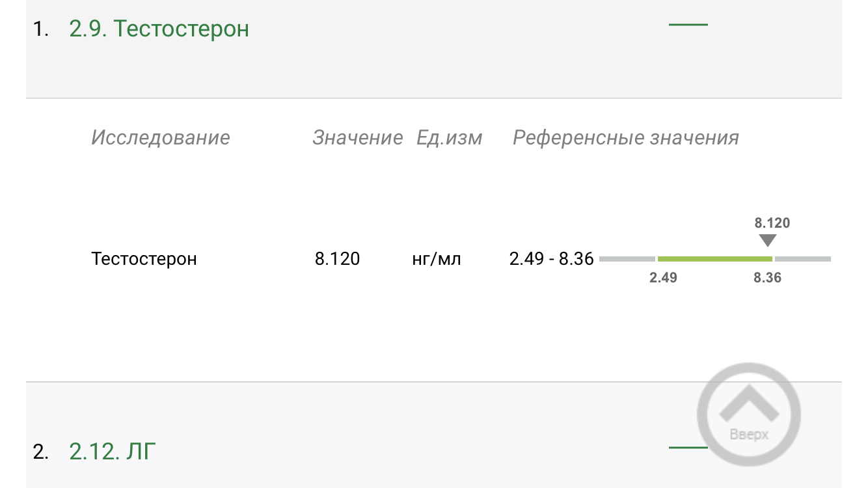Click the right gray above-range segment

[x=803, y=259]
